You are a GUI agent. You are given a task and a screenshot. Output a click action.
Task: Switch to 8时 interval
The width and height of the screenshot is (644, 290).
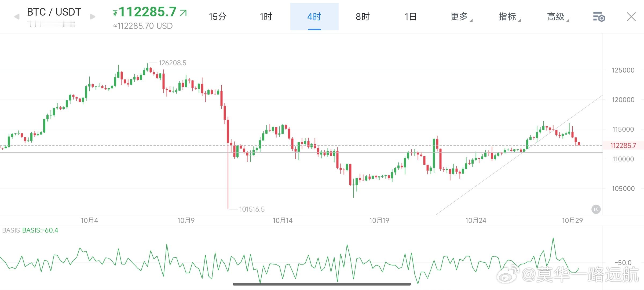pos(363,17)
